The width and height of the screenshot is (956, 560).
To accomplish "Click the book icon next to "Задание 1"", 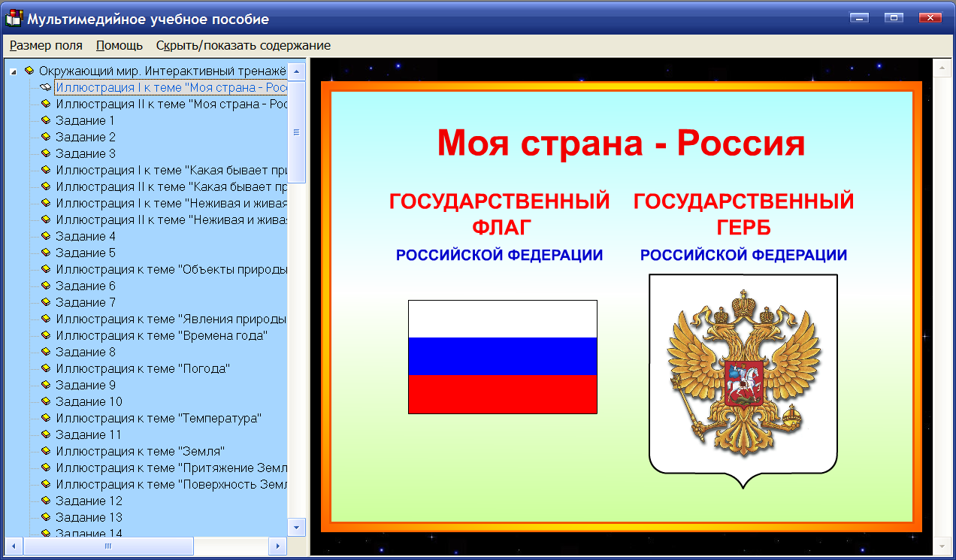I will pyautogui.click(x=46, y=120).
